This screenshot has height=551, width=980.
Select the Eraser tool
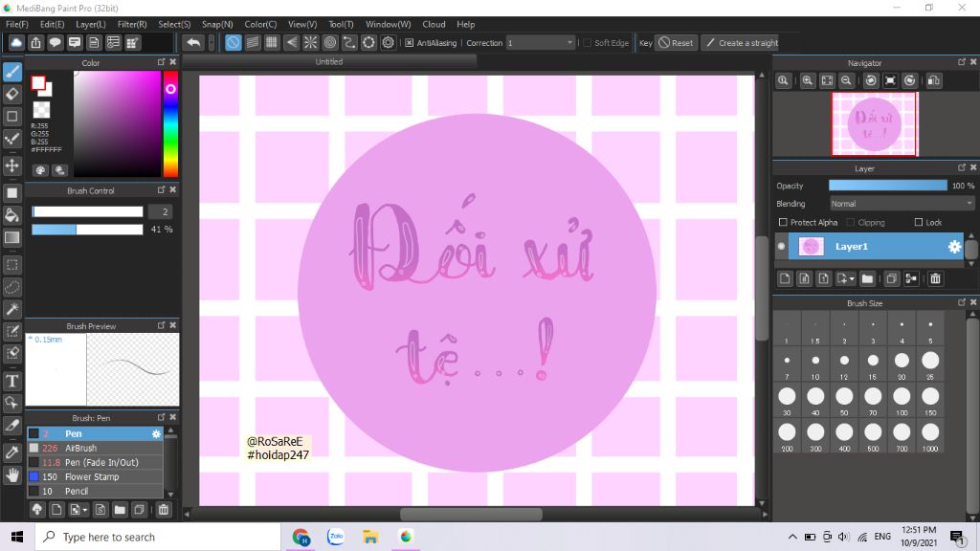[x=11, y=95]
